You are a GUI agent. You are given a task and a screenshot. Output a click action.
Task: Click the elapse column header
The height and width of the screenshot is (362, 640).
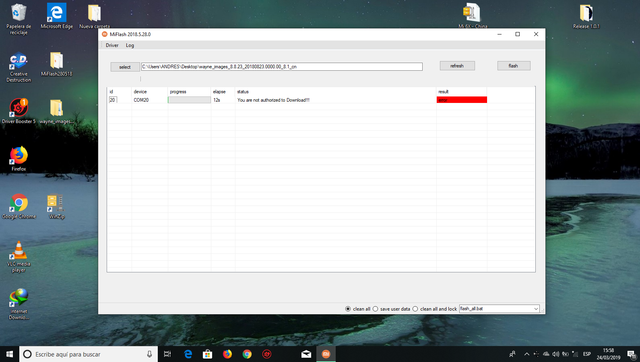219,92
